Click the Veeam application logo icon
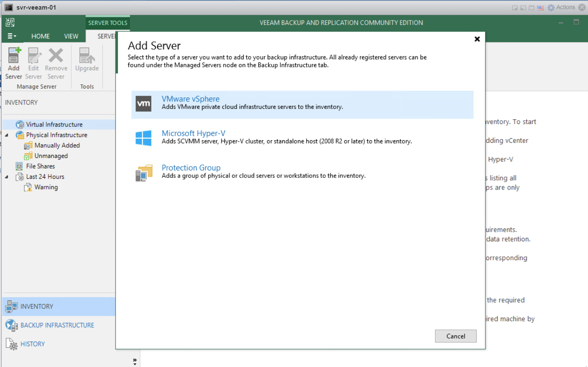The image size is (588, 367). coord(10,23)
